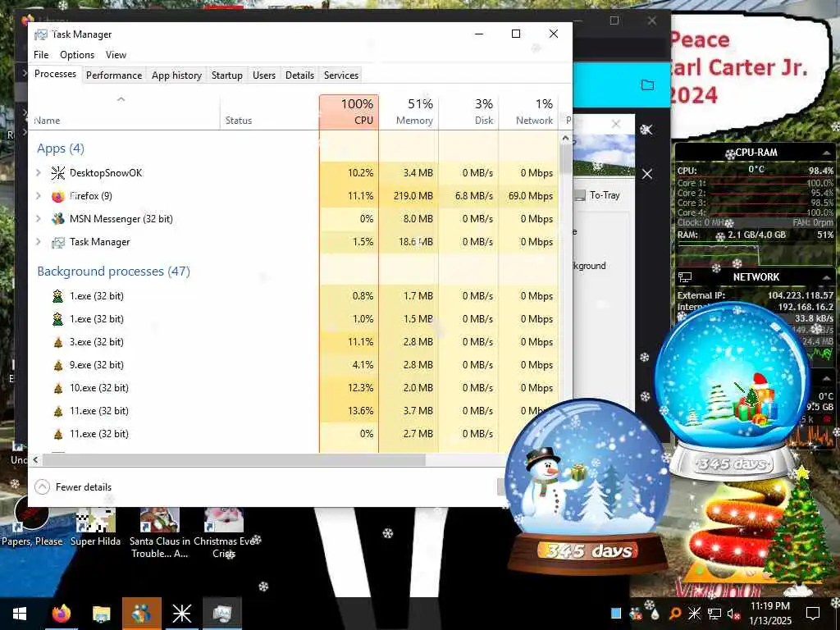The image size is (840, 630).
Task: Select the 10.exe process icon
Action: click(58, 388)
